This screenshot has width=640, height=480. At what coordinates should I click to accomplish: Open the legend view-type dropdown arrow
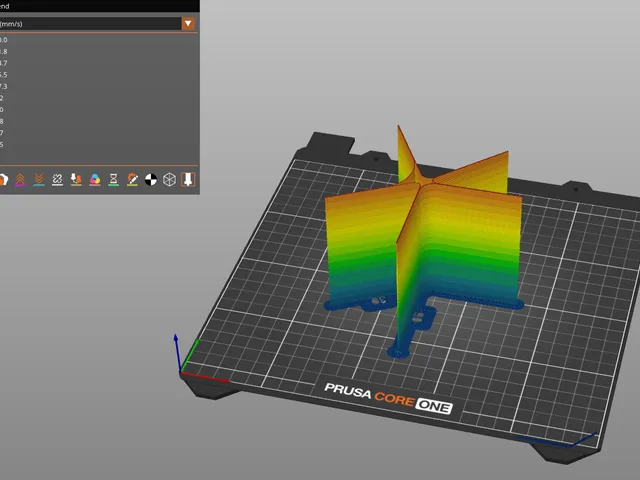point(188,24)
